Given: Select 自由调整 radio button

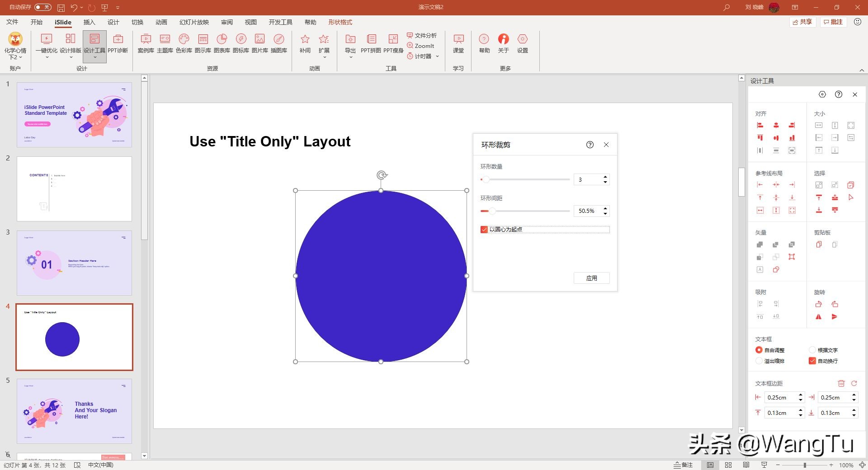Looking at the screenshot, I should [x=759, y=350].
